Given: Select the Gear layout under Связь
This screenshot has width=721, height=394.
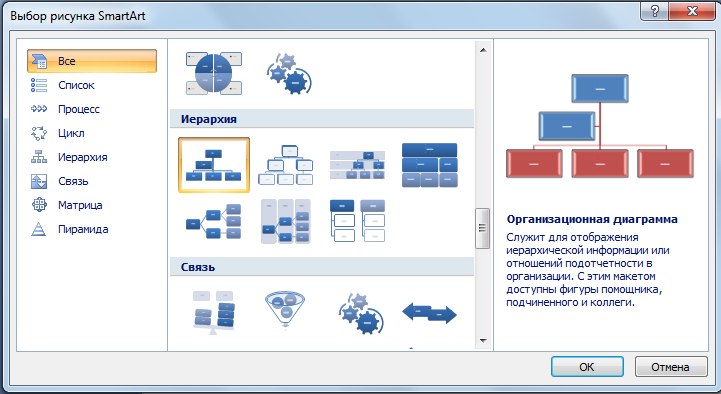Looking at the screenshot, I should 361,314.
